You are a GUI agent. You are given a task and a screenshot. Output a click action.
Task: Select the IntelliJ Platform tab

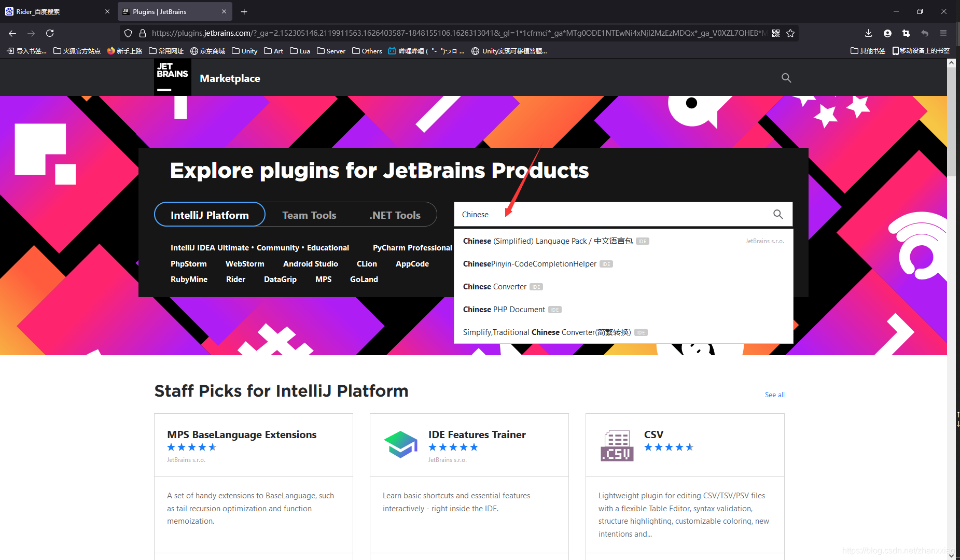(x=210, y=215)
